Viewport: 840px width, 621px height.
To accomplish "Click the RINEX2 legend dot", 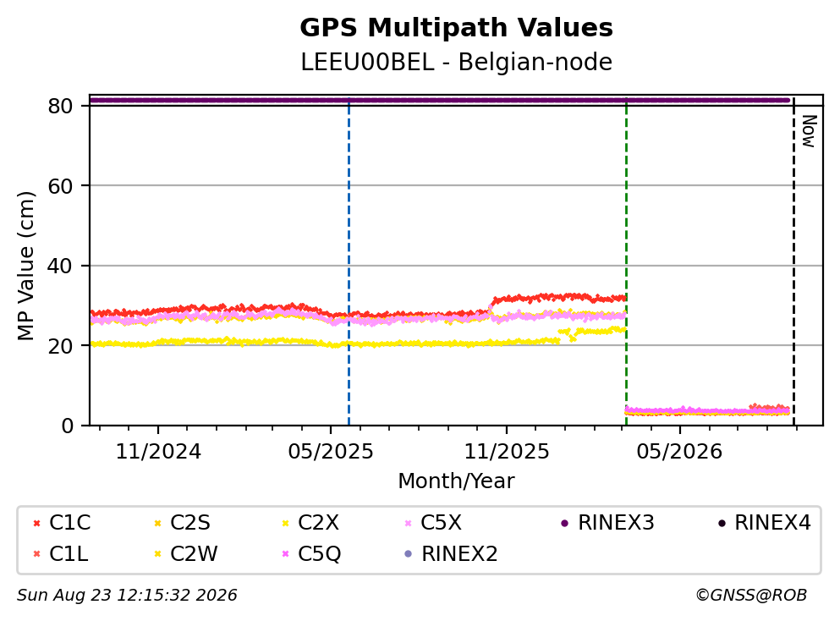I will (409, 554).
